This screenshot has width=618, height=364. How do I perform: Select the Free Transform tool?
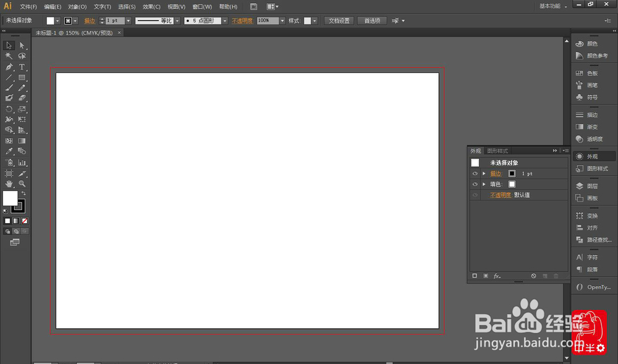click(x=22, y=119)
